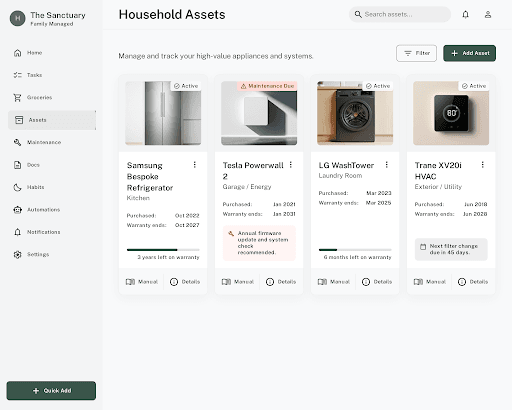Click the search magnifier icon
This screenshot has width=512, height=410.
[x=358, y=14]
